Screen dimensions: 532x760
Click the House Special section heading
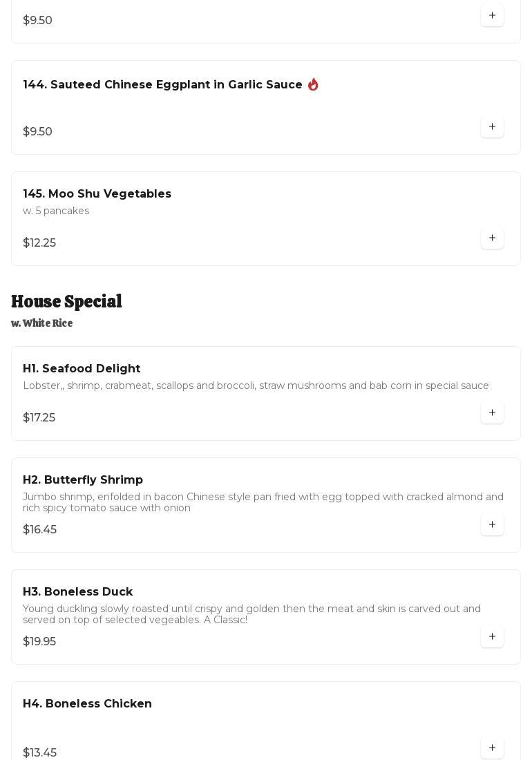pos(66,302)
